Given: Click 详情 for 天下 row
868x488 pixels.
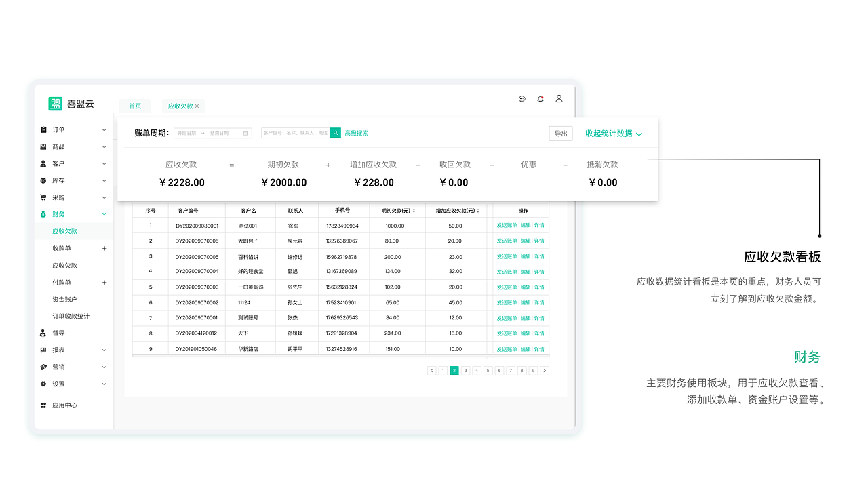Looking at the screenshot, I should [x=539, y=333].
